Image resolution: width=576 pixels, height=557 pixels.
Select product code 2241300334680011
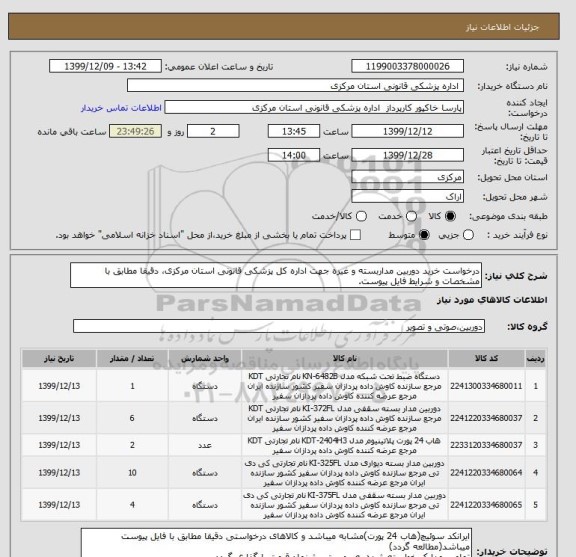486,386
